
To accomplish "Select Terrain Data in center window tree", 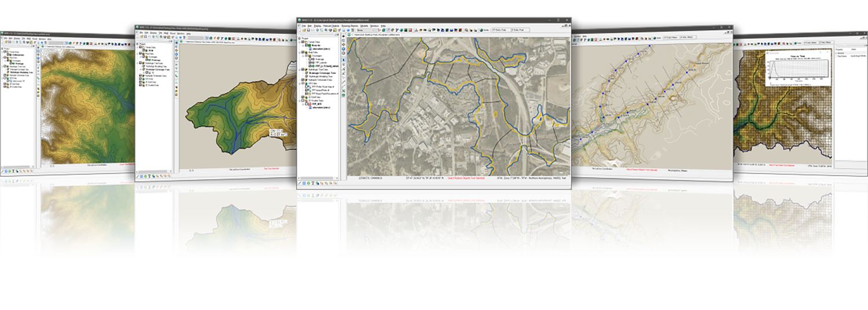I will click(314, 42).
